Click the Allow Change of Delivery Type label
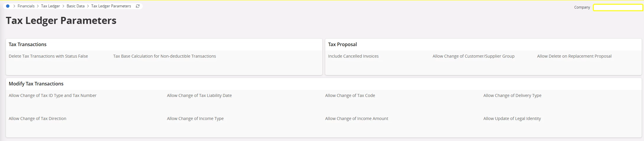 (x=512, y=95)
